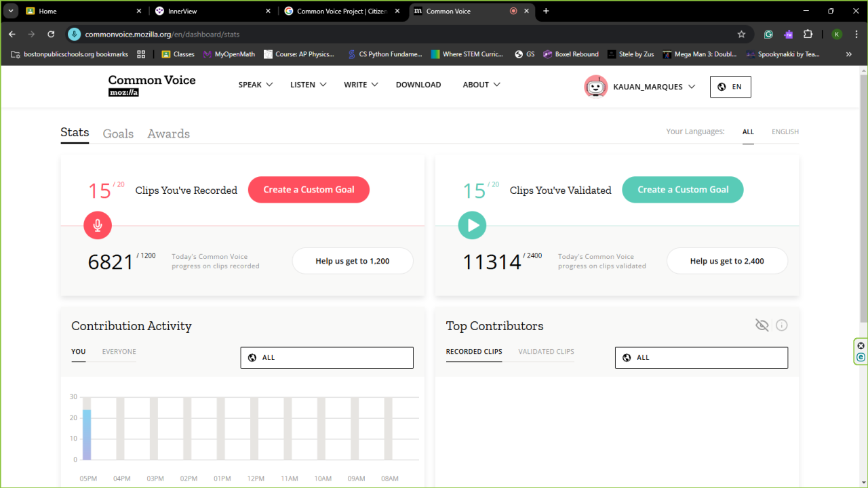This screenshot has height=488, width=868.
Task: Switch to Common Voice Project Citizen tab
Action: [x=342, y=11]
